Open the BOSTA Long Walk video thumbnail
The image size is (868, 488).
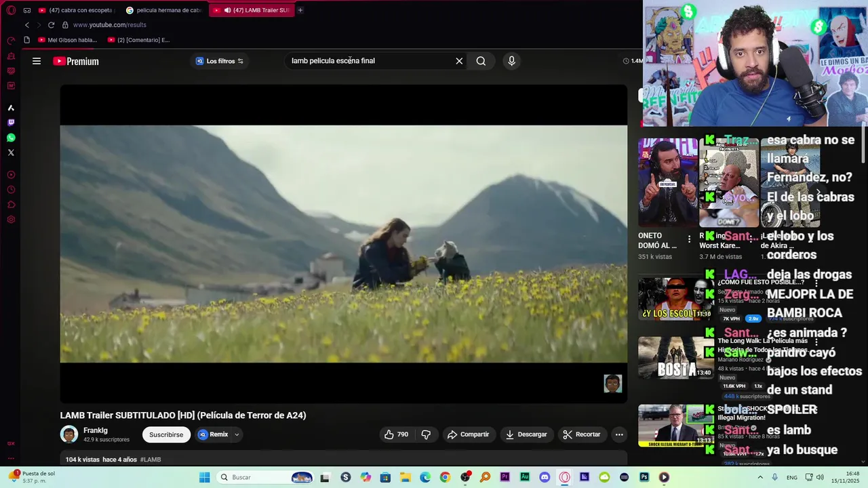click(675, 358)
